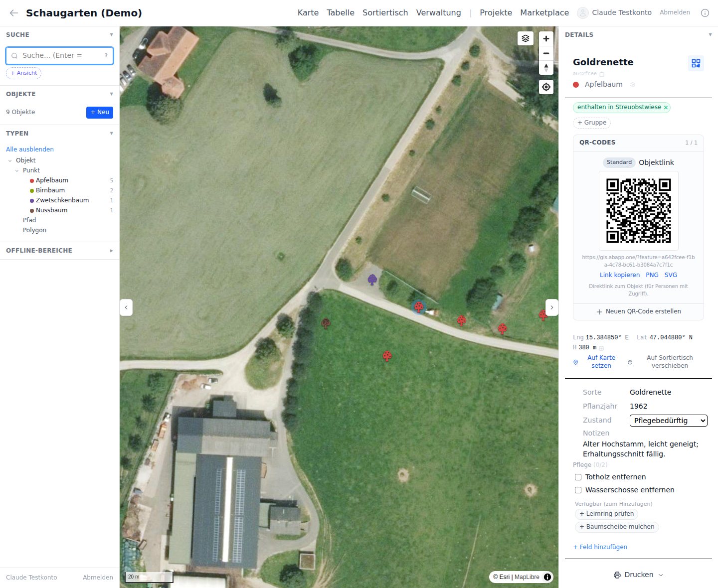Viewport: 718px width, 588px height.
Task: Select the purple Zwetschkenbaum marker on the map
Action: [x=372, y=280]
